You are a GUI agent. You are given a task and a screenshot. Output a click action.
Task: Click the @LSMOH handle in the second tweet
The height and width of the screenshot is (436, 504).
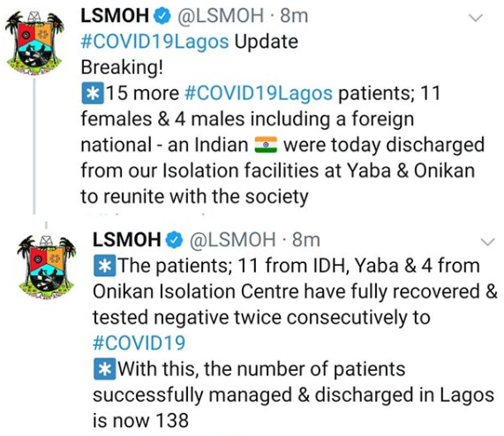(x=233, y=240)
